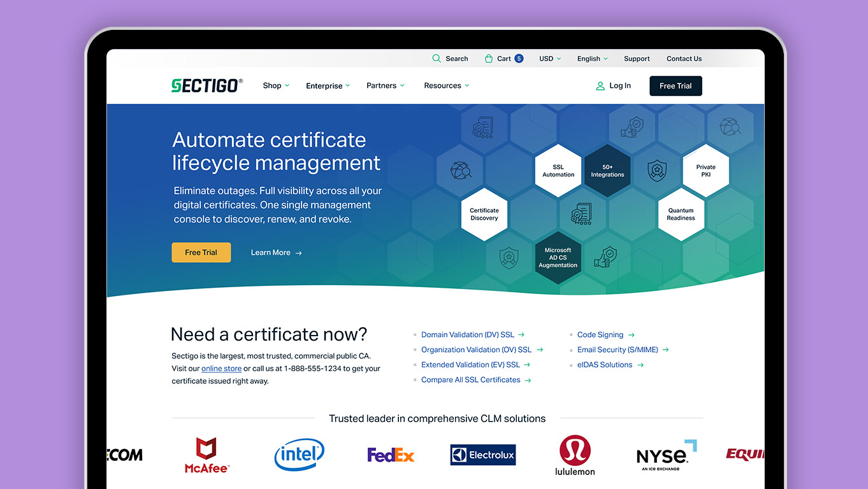Expand the Partners menu
The height and width of the screenshot is (489, 868).
coord(386,86)
